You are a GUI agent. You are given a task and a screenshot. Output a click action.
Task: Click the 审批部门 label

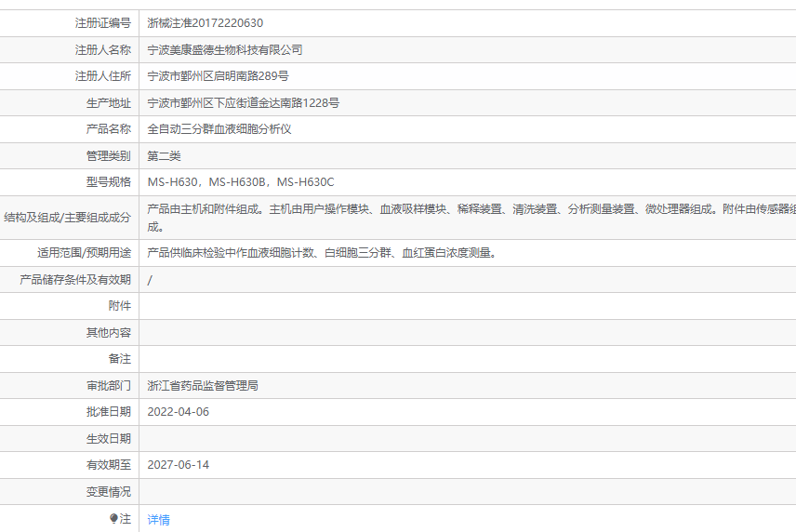pos(109,386)
